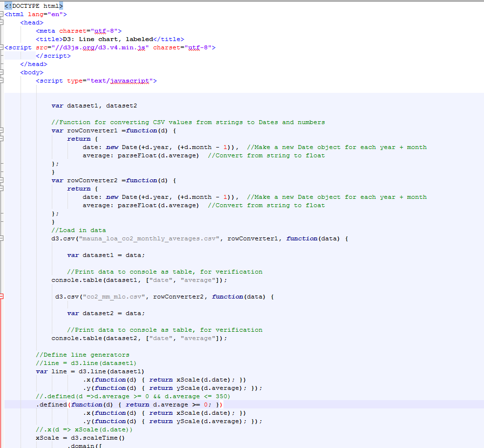Click the mauna_loa_co2_monthly_averages.csv filename

(x=147, y=238)
